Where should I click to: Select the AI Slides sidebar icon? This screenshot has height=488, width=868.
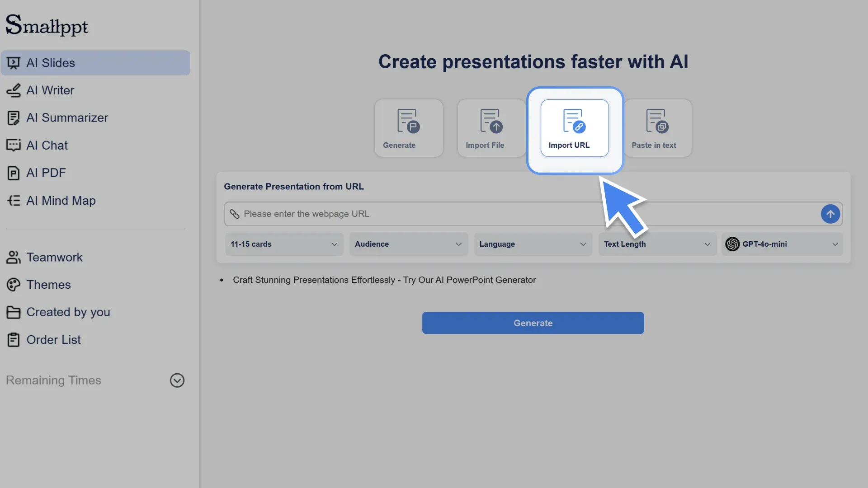pyautogui.click(x=14, y=62)
